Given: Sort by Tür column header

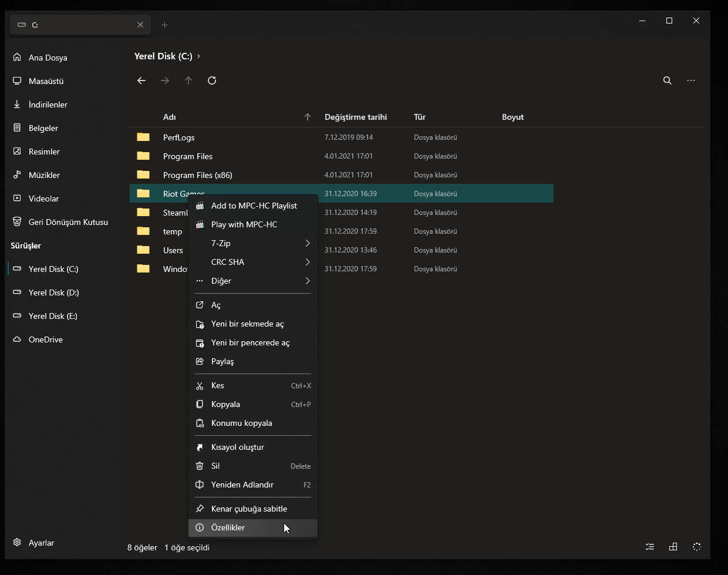Looking at the screenshot, I should [420, 117].
